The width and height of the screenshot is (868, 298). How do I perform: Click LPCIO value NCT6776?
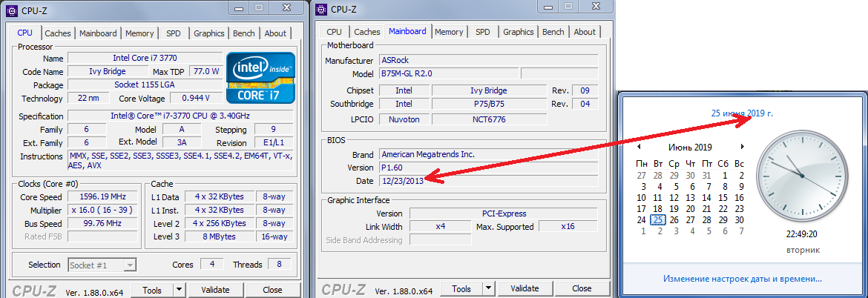click(x=490, y=119)
